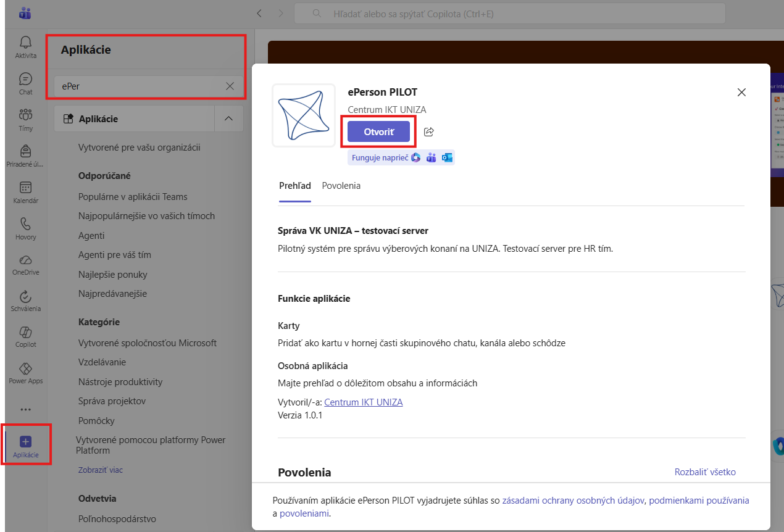Image resolution: width=784 pixels, height=532 pixels.
Task: Show more apps via the ellipsis icon
Action: (25, 409)
